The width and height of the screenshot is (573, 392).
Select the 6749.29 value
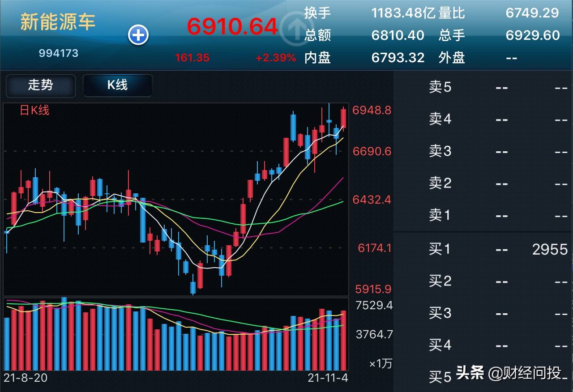coord(532,13)
